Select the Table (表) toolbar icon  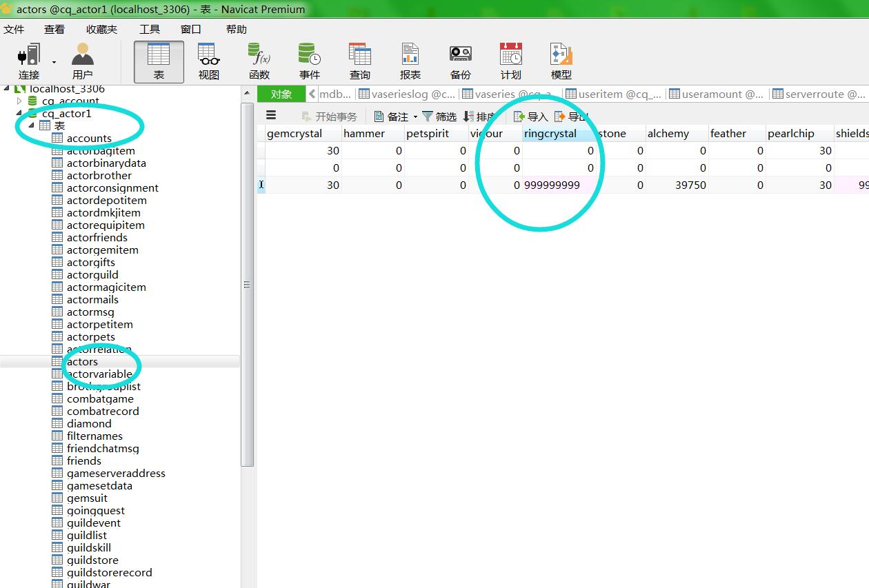click(x=159, y=55)
